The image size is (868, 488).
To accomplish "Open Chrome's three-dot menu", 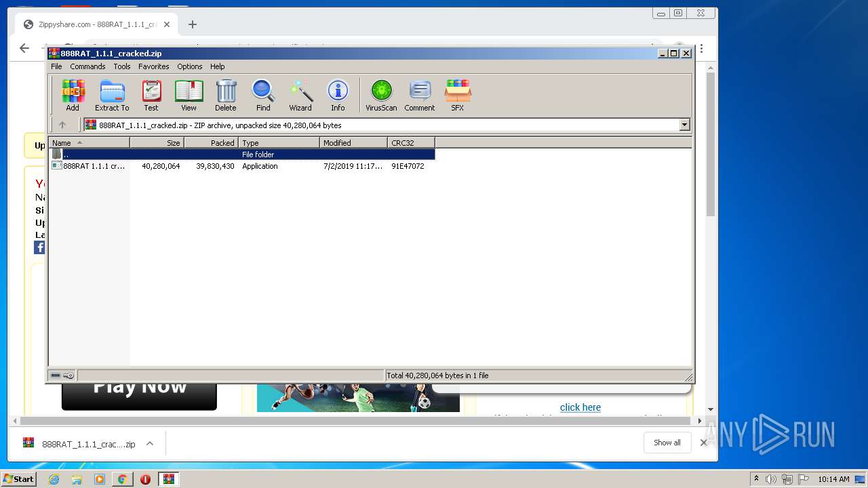I will 701,49.
